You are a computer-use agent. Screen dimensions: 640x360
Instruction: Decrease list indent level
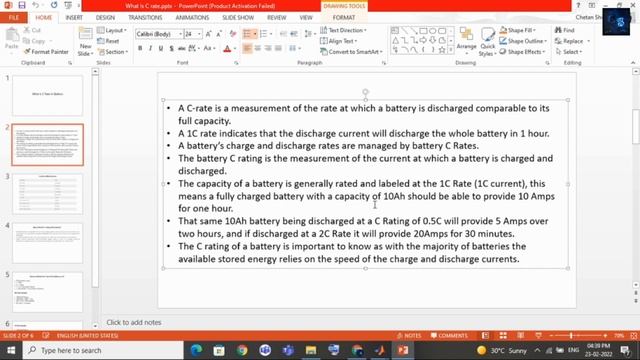[283, 34]
